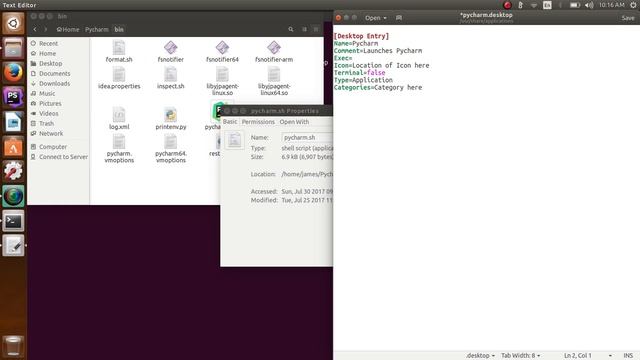
Task: Go forward in Files navigation
Action: click(x=45, y=29)
